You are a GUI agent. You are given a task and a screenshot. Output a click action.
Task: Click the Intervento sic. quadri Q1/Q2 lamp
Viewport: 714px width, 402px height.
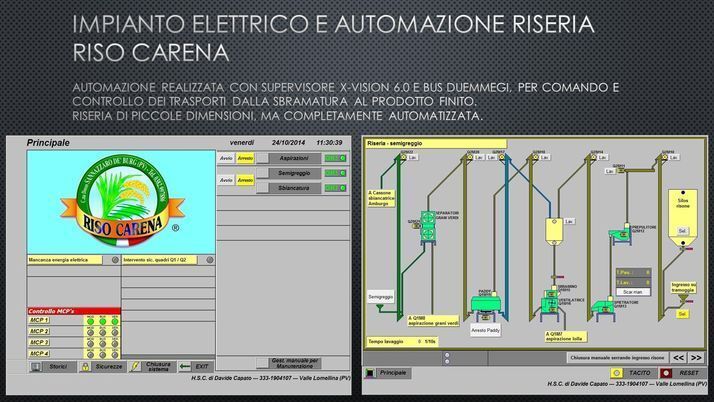tap(209, 260)
